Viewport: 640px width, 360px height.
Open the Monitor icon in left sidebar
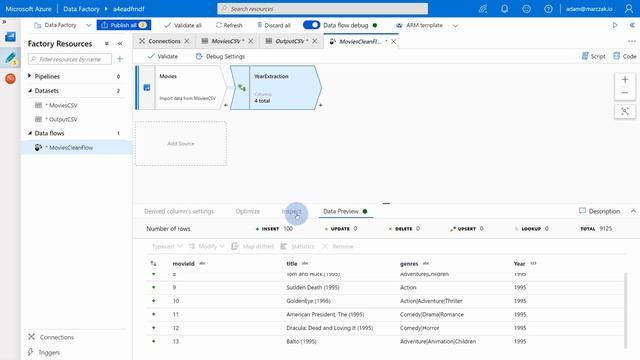tap(10, 78)
